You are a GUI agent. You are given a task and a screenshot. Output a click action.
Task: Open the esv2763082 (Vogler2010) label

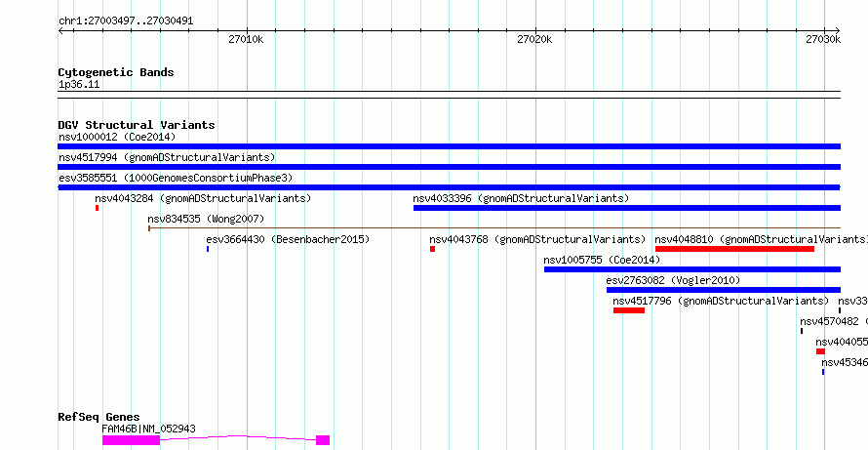pyautogui.click(x=673, y=280)
